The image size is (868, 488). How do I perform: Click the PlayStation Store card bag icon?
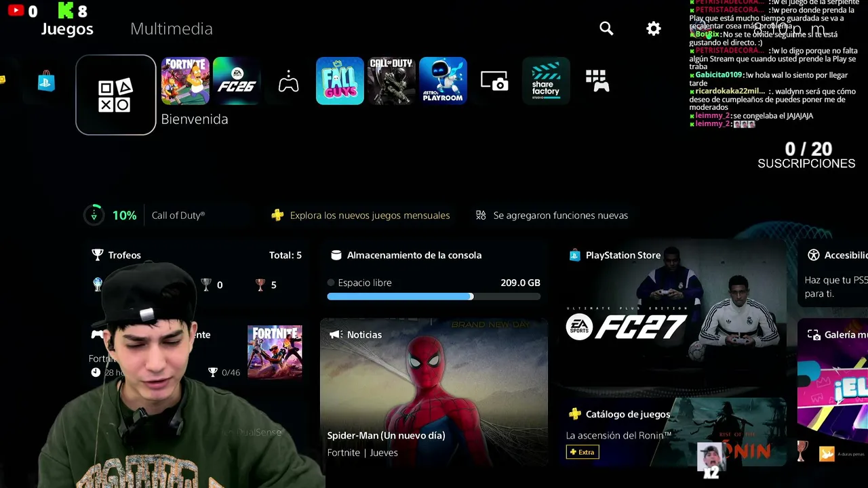pos(574,255)
